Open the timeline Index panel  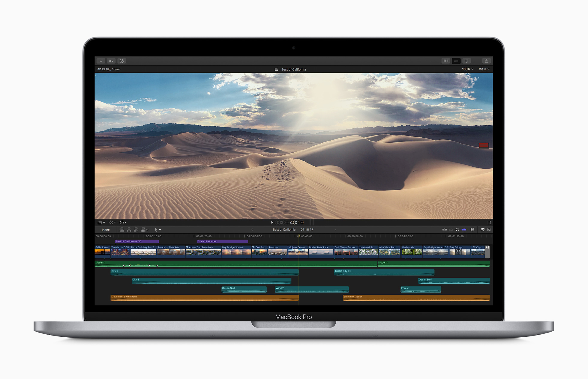pos(106,230)
